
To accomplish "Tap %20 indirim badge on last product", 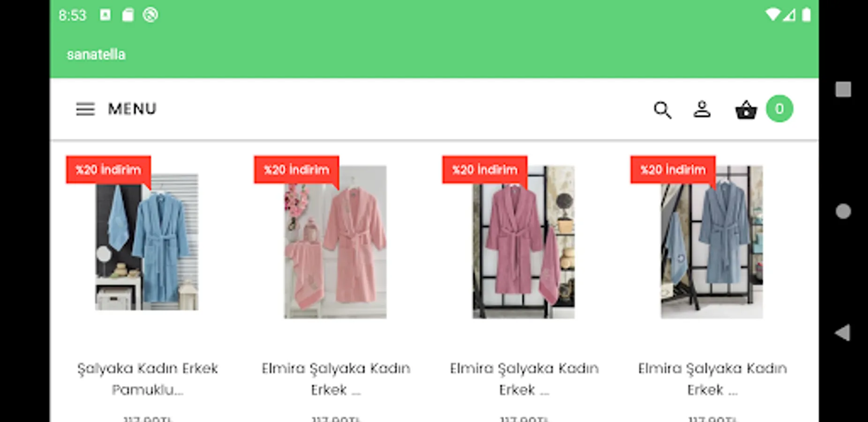I will (x=673, y=170).
